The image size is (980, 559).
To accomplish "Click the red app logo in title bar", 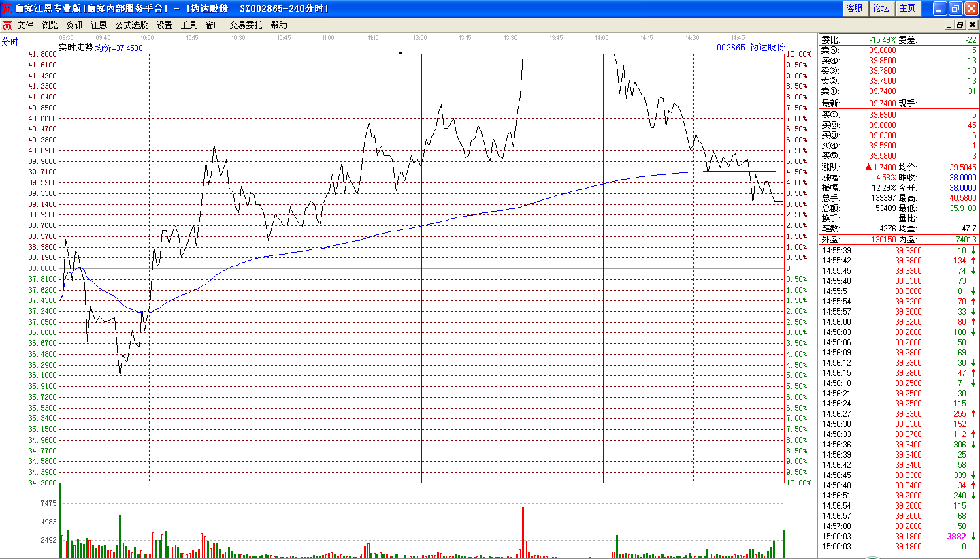I will coord(7,8).
